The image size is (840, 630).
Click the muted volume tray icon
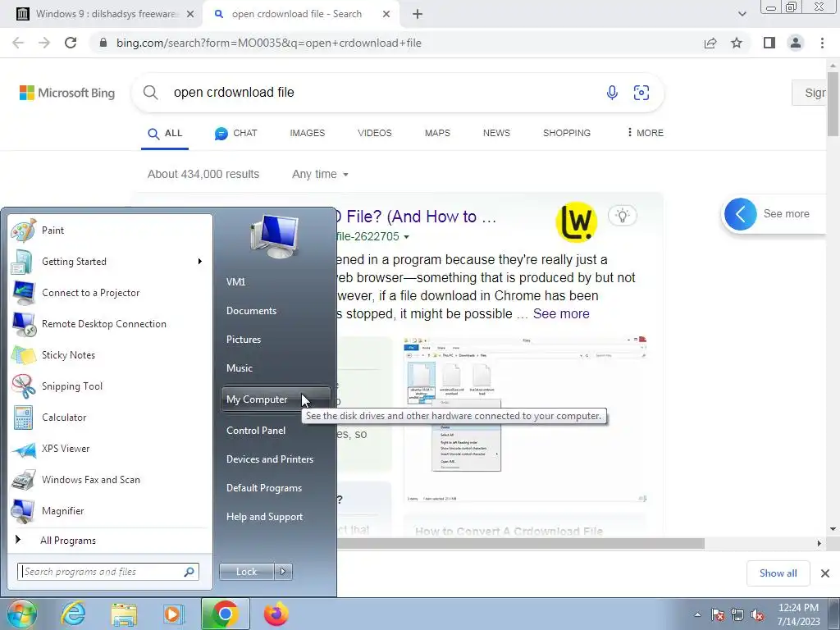tap(757, 614)
